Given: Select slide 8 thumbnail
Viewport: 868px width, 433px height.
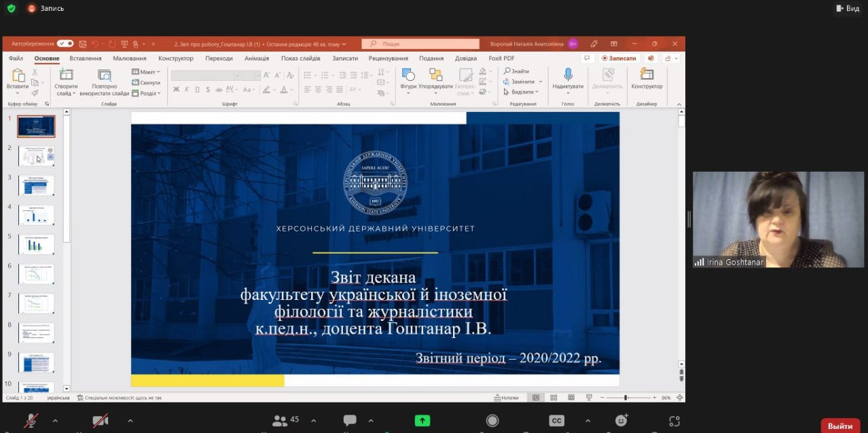Looking at the screenshot, I should click(36, 333).
